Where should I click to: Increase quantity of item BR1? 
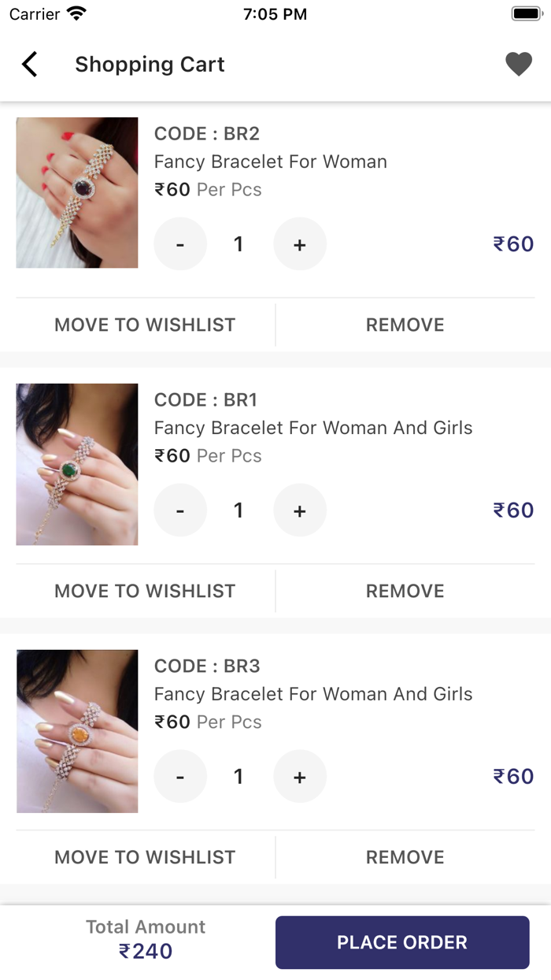pos(300,510)
